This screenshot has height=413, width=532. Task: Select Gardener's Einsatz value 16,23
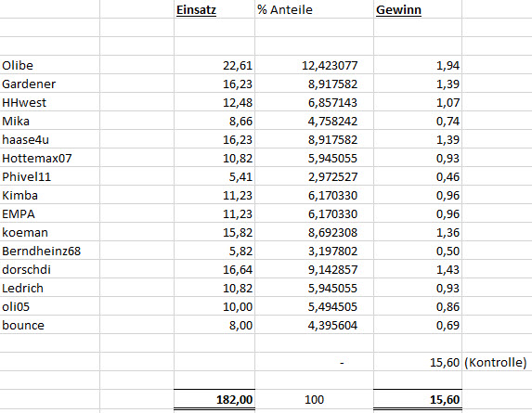[x=214, y=84]
